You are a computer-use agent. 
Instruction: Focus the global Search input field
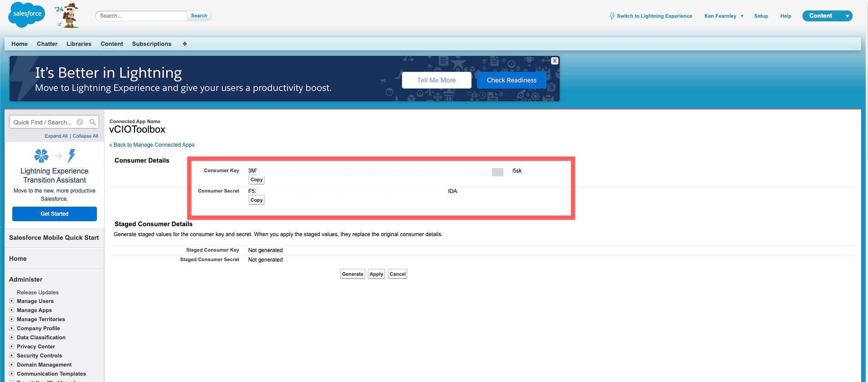click(141, 16)
